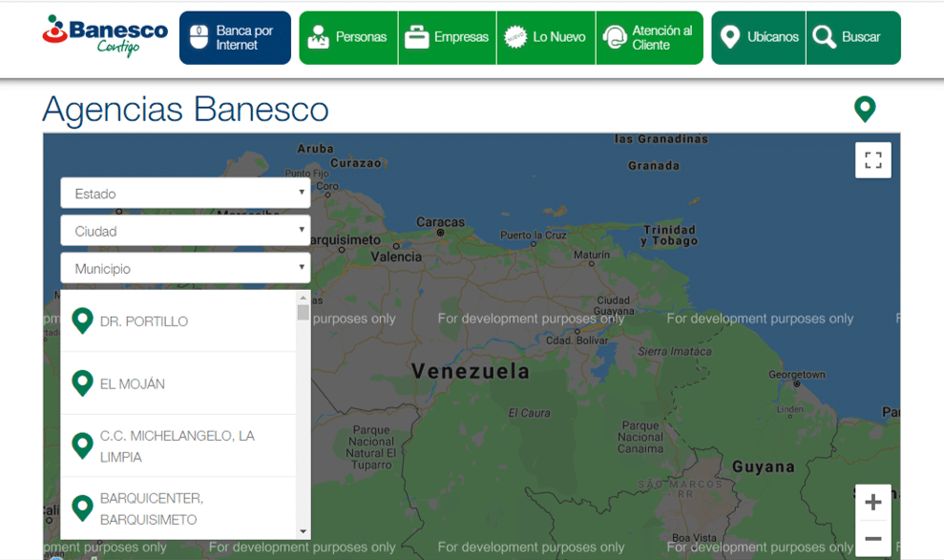This screenshot has height=560, width=944.
Task: Click the agency list scroll up arrow
Action: (303, 298)
